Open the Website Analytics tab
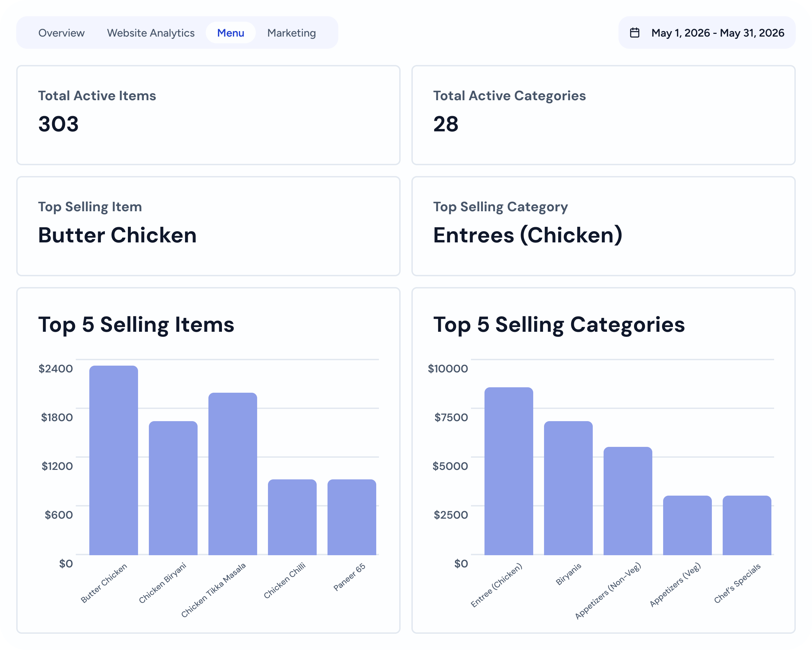 pos(151,33)
